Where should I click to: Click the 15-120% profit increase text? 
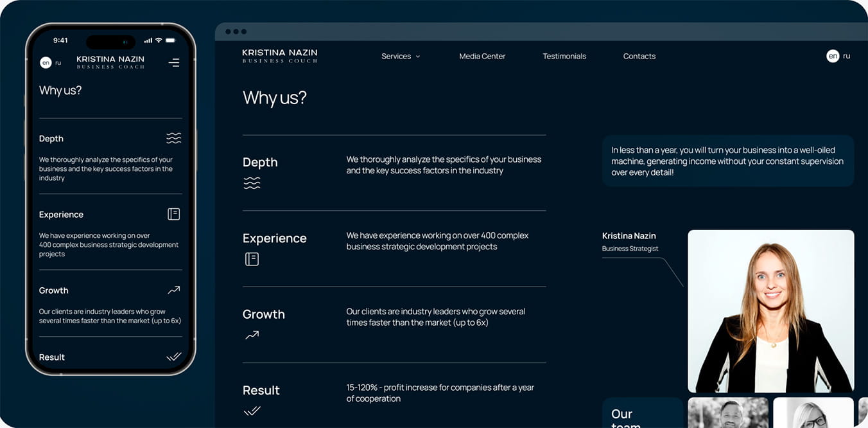pyautogui.click(x=440, y=393)
